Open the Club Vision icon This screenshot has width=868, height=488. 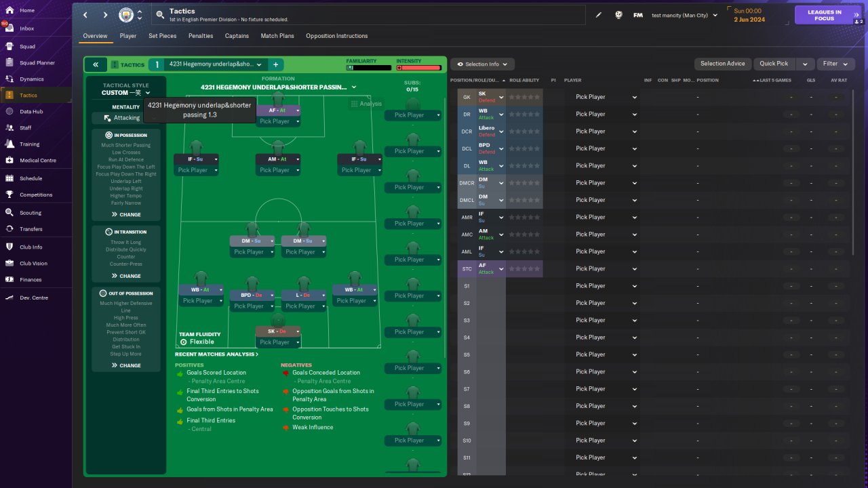click(9, 263)
